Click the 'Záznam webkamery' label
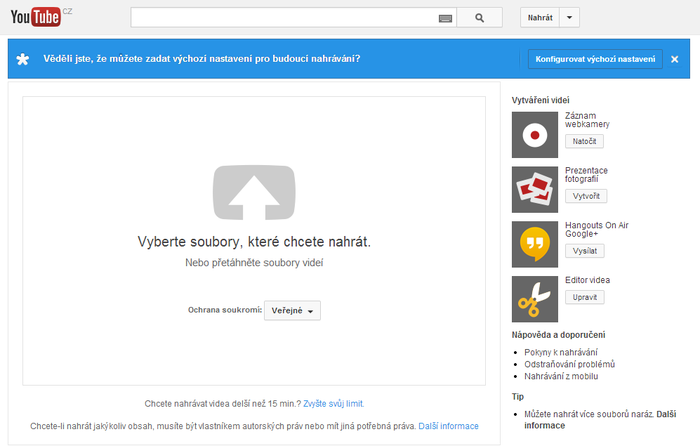Viewport: 700px width, 446px height. click(x=587, y=120)
